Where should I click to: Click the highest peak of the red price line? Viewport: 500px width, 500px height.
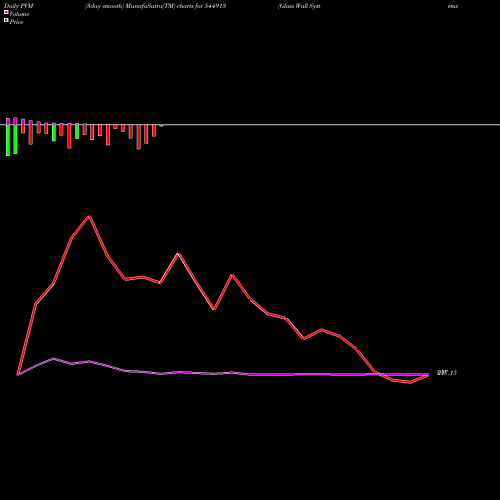[x=89, y=217]
